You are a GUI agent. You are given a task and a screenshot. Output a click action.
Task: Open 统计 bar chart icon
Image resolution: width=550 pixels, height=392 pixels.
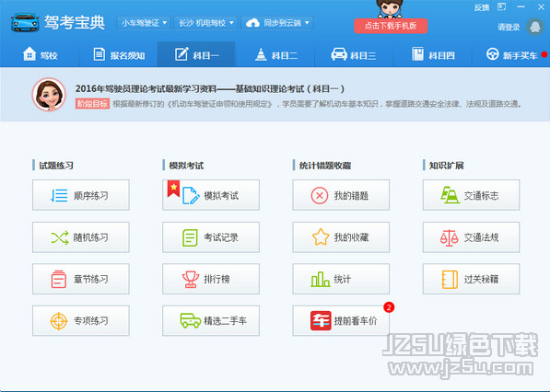[x=320, y=279]
